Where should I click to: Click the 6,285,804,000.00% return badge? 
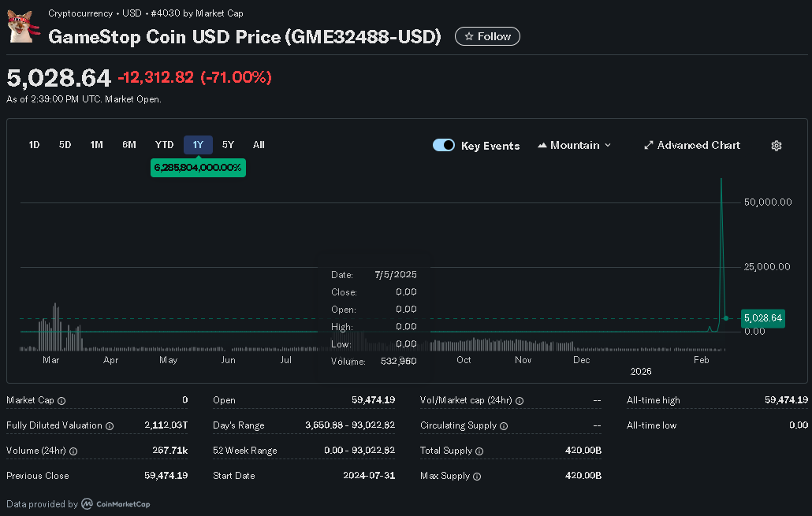click(198, 168)
